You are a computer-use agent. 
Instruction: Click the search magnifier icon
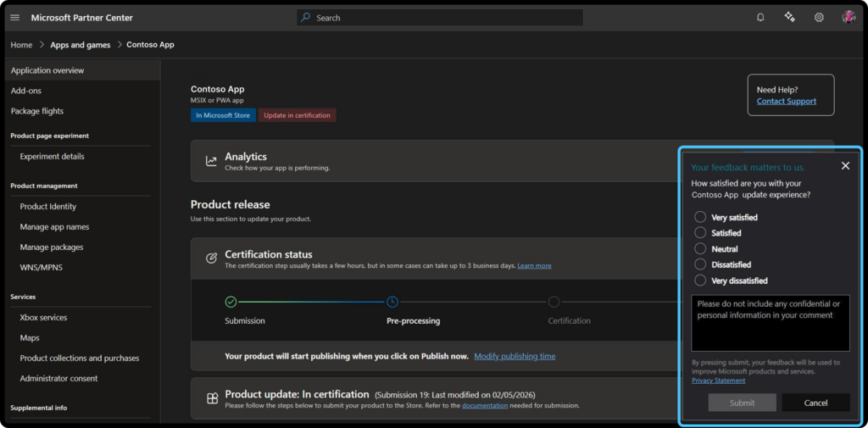click(x=305, y=18)
